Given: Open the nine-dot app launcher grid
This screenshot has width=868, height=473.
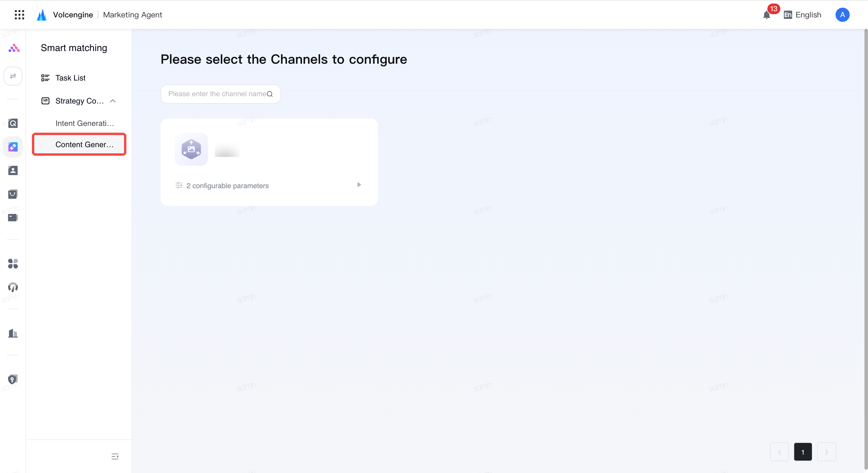Looking at the screenshot, I should point(19,14).
